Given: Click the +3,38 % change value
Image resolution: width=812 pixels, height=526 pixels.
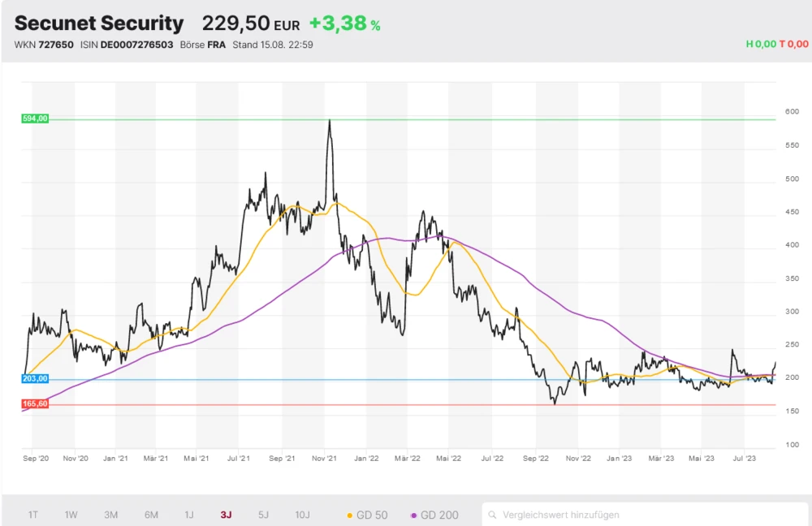Looking at the screenshot, I should click(x=345, y=24).
